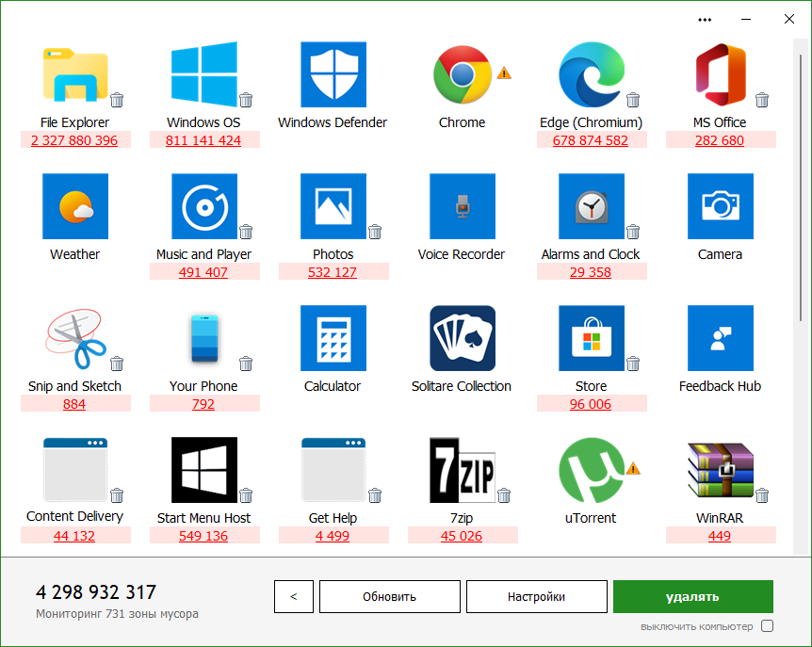The height and width of the screenshot is (647, 812).
Task: Click the Weather app icon
Action: pos(75,206)
